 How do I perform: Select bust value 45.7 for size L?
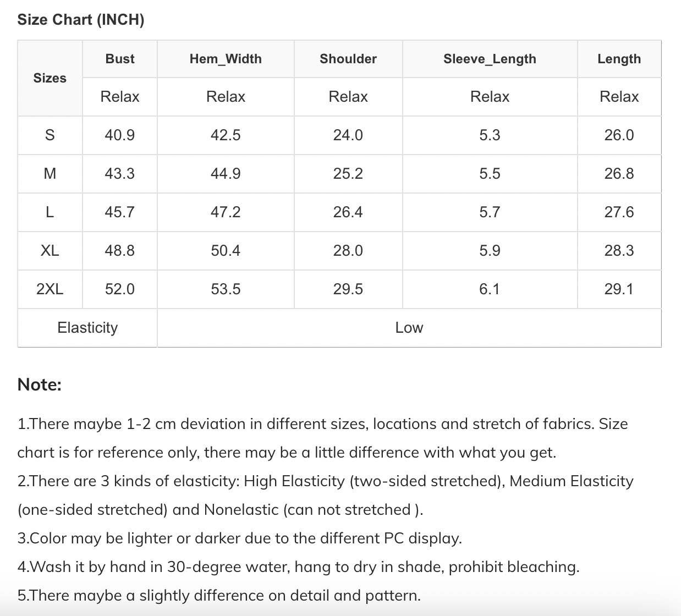coord(120,212)
